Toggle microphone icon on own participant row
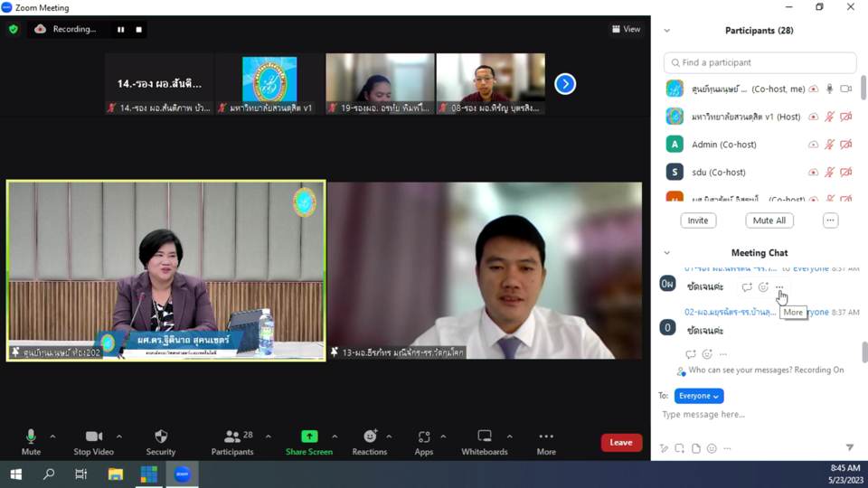868x488 pixels. [x=829, y=89]
